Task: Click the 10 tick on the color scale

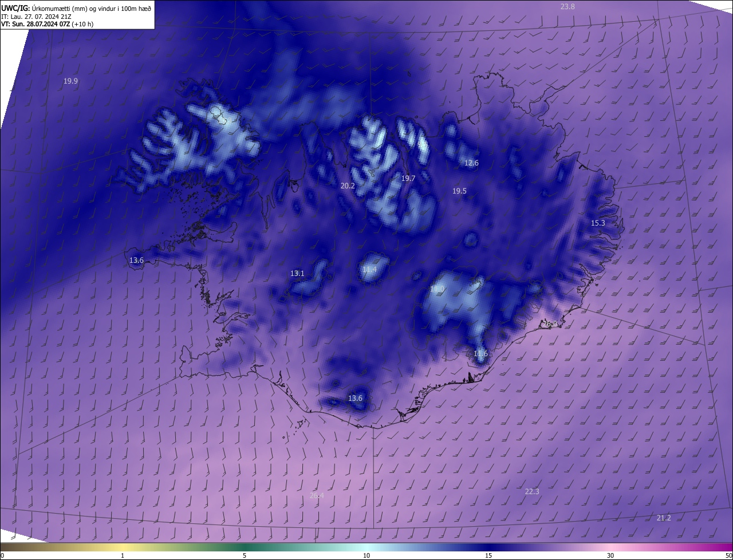Action: [366, 555]
